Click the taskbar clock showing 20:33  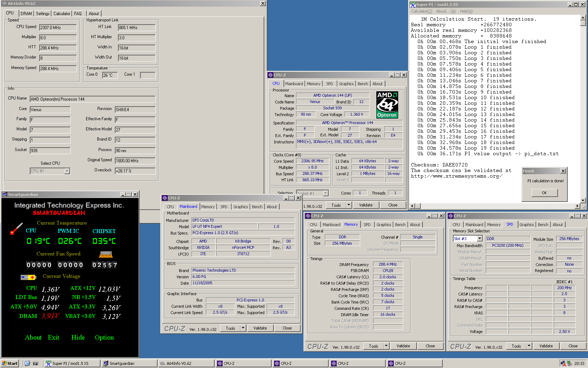pyautogui.click(x=579, y=363)
